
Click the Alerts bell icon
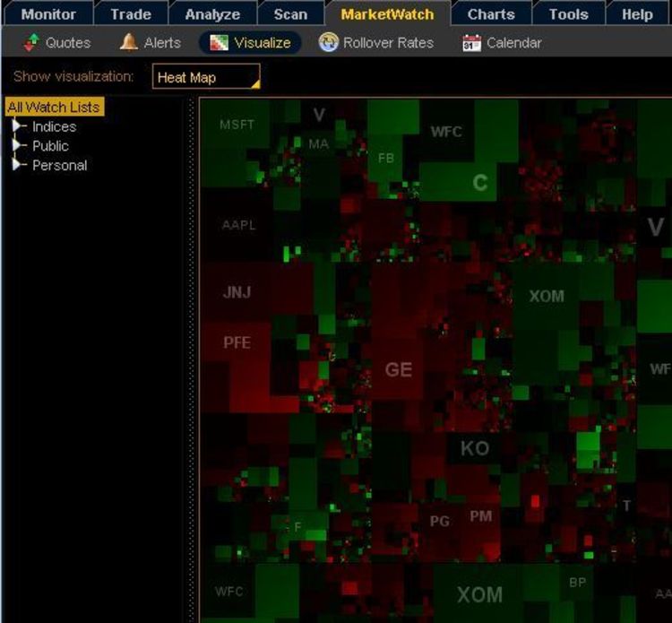coord(128,42)
